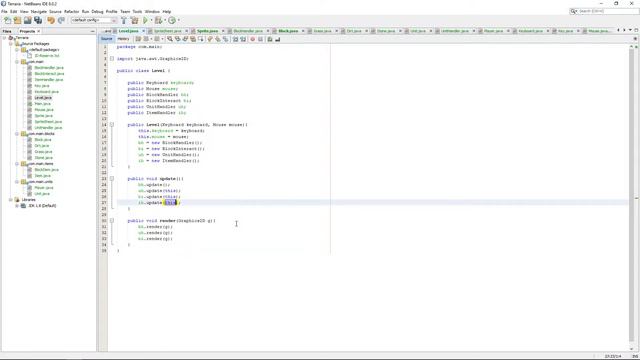The height and width of the screenshot is (360, 640).
Task: Open the Debug menu
Action: (x=97, y=11)
